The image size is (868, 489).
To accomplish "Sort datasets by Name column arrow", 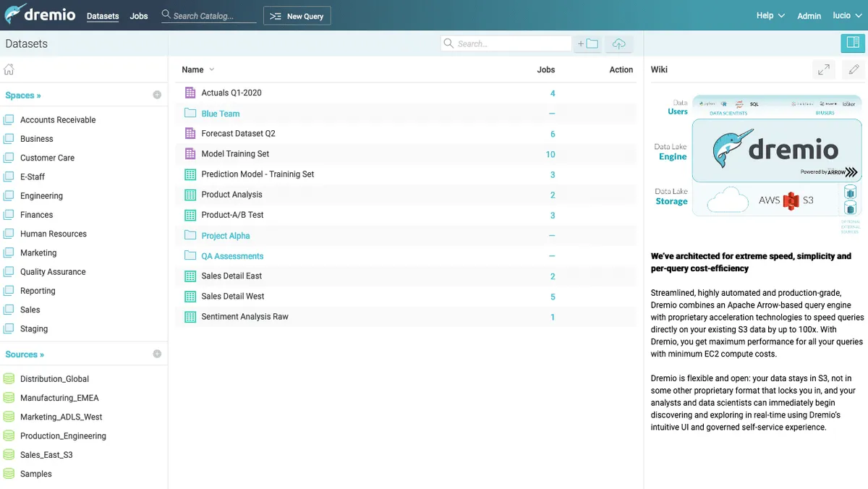I will (212, 69).
